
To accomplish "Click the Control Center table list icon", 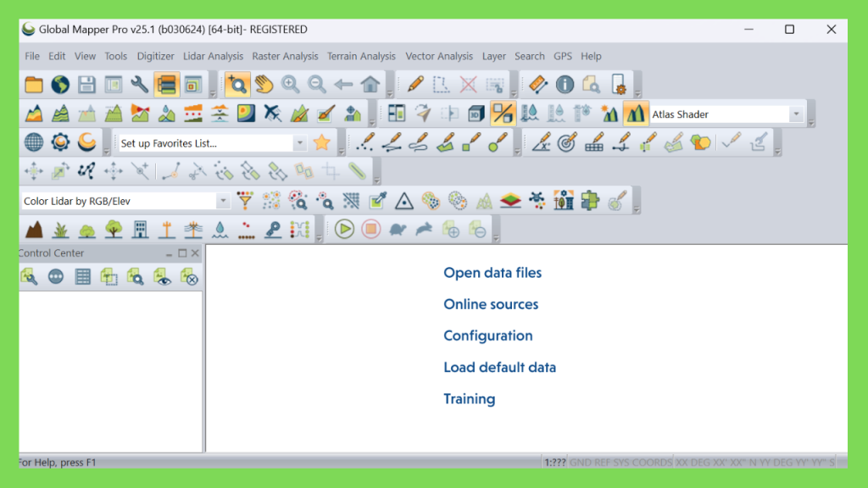I will click(x=82, y=277).
